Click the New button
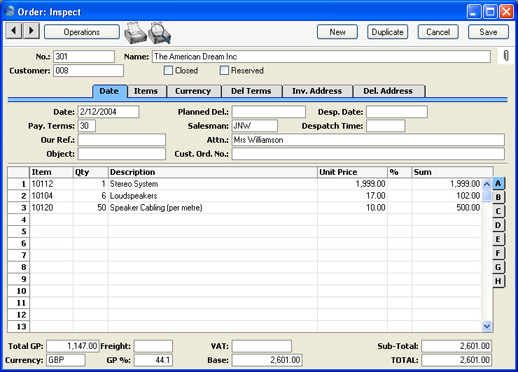 (337, 32)
